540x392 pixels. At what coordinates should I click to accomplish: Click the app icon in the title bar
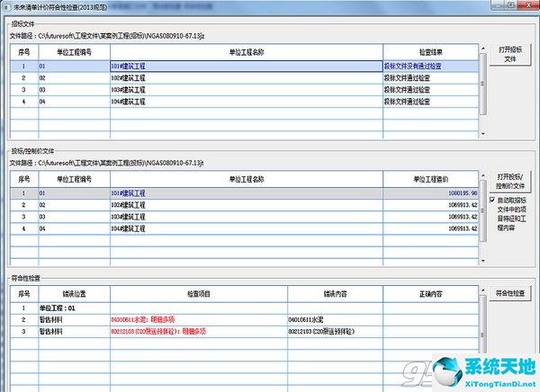click(7, 6)
